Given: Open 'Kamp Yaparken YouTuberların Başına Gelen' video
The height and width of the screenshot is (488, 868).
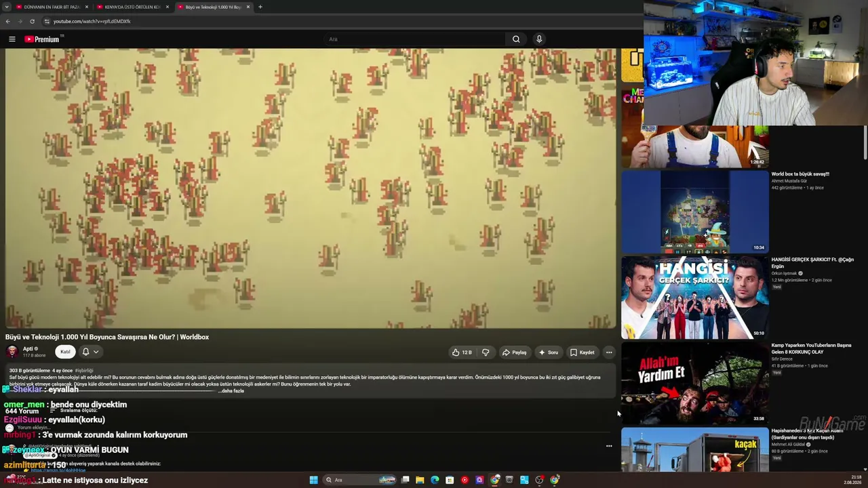Looking at the screenshot, I should pos(811,348).
